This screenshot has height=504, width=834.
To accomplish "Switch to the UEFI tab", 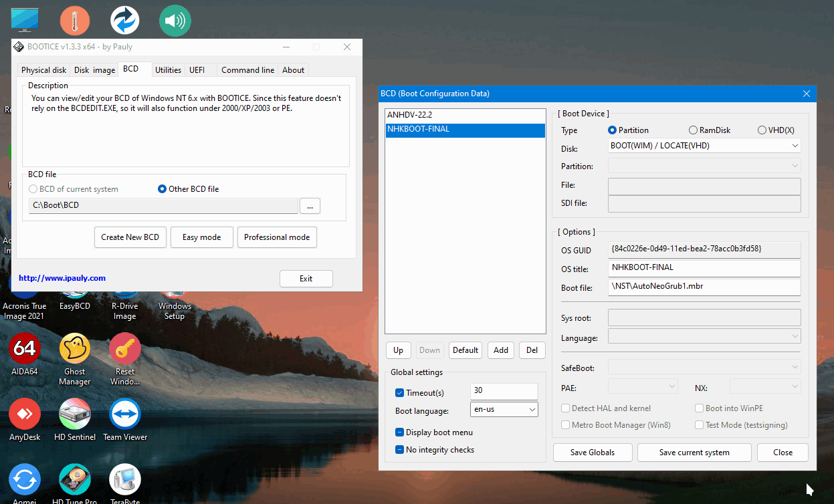I will (197, 70).
